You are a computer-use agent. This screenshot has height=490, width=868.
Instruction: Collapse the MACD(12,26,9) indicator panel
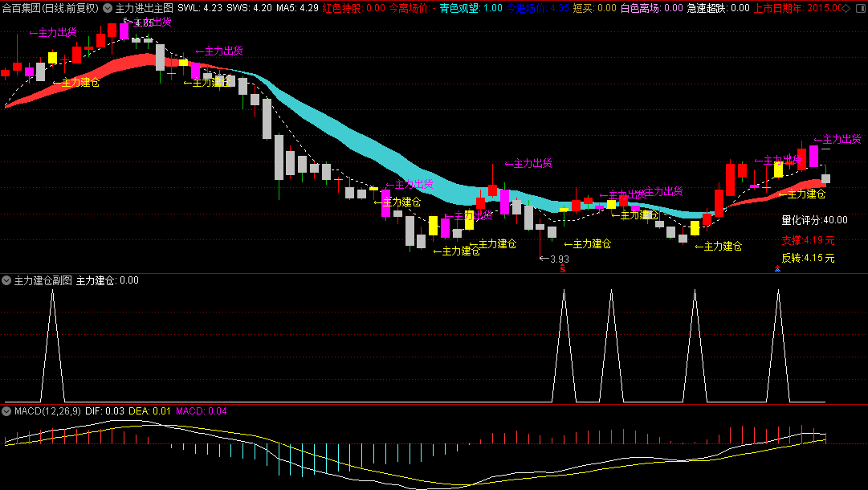pyautogui.click(x=6, y=410)
